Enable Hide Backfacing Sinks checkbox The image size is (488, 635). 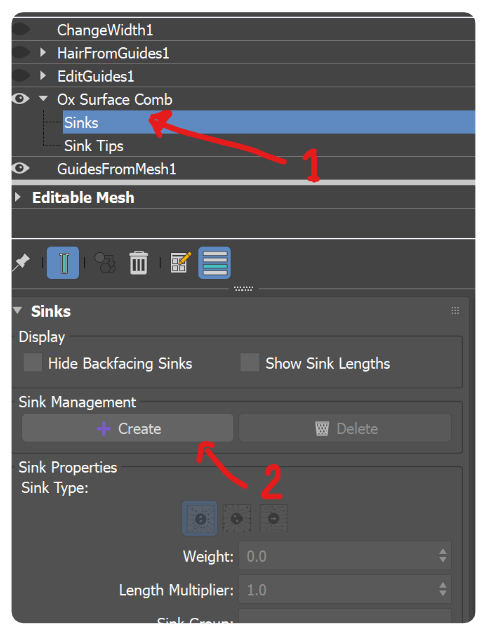33,362
